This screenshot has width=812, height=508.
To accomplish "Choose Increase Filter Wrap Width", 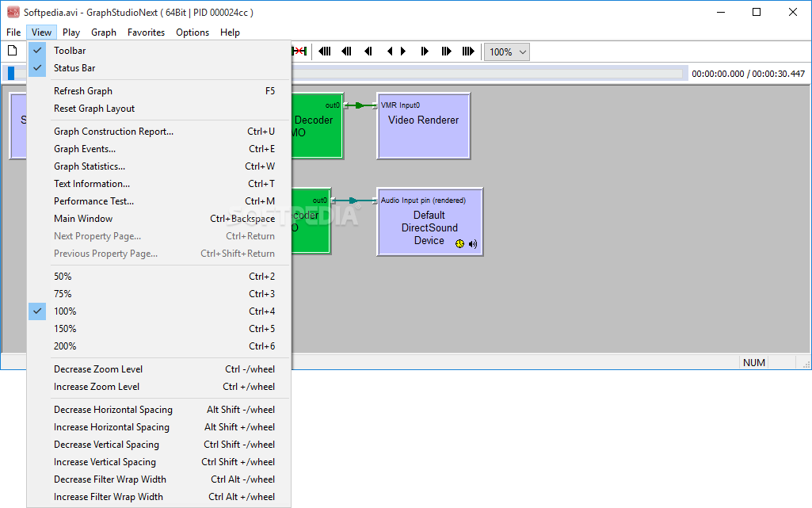I will 159,497.
